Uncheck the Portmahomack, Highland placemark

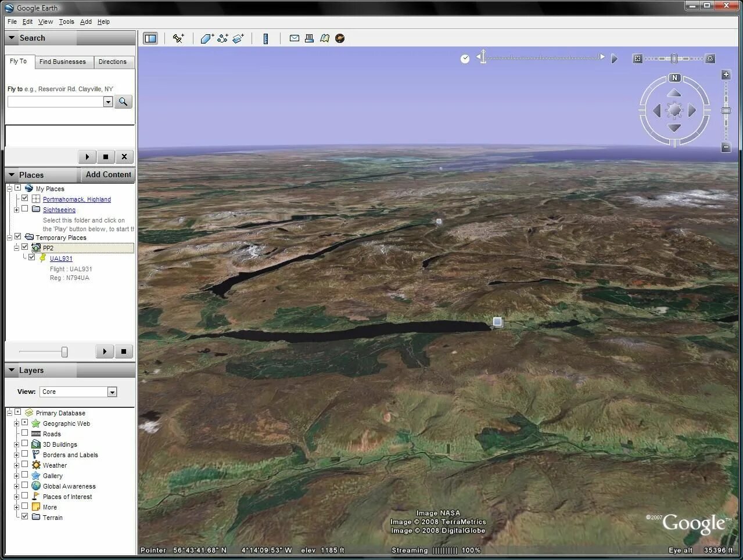tap(25, 198)
